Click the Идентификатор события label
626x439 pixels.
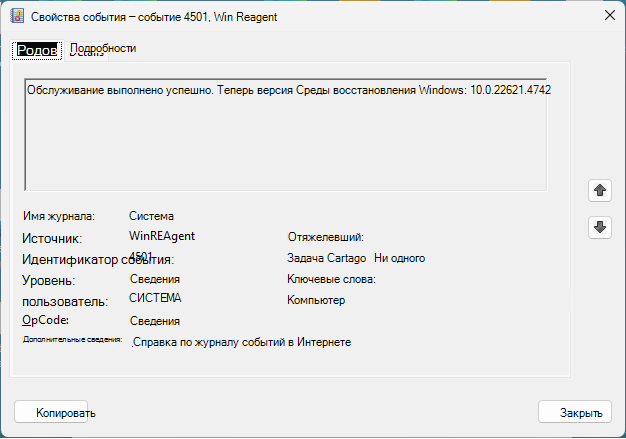(x=98, y=260)
